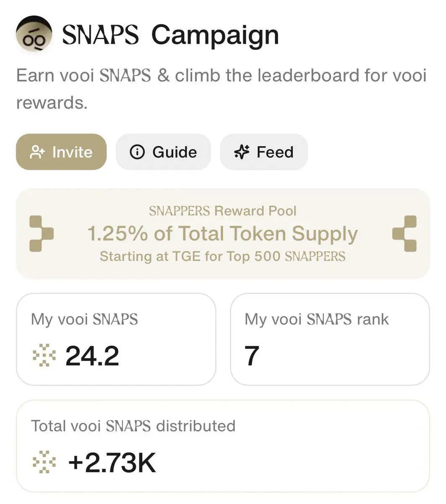The image size is (446, 504).
Task: Open the Total vooi SNAPS distributed card
Action: coord(223,446)
